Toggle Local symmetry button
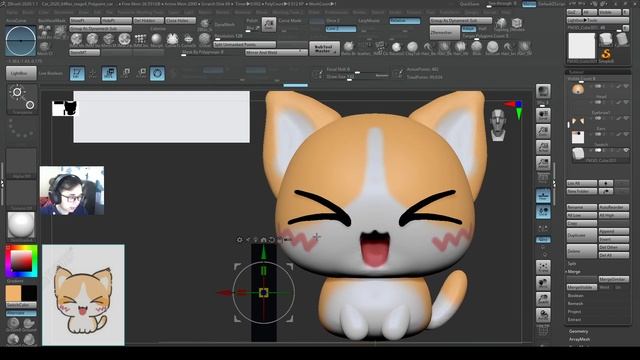Viewport: 640px width, 360px height. pyautogui.click(x=543, y=212)
